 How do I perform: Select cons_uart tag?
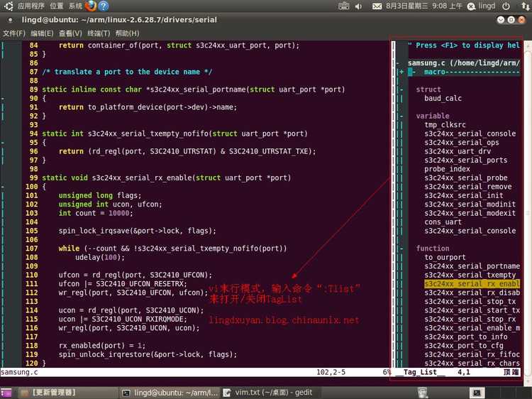tap(443, 222)
